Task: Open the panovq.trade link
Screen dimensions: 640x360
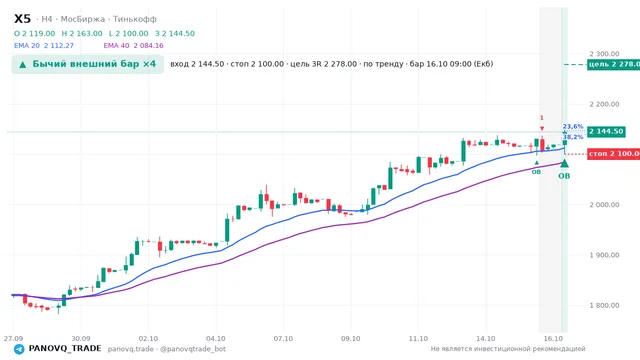Action: pyautogui.click(x=131, y=349)
